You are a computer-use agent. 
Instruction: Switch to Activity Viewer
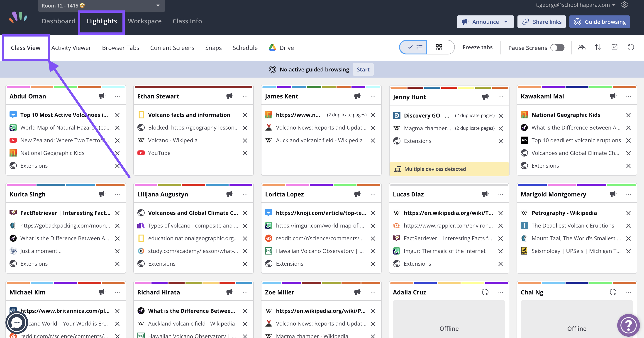click(71, 48)
